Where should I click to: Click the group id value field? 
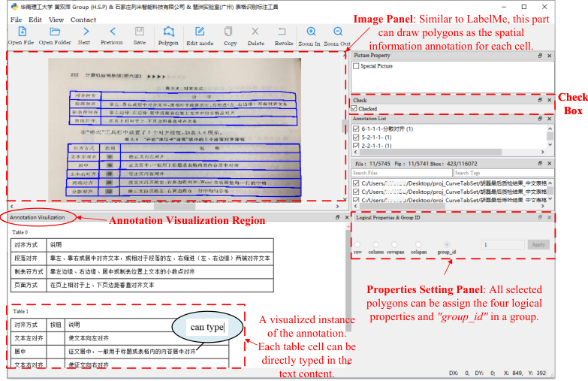click(503, 245)
